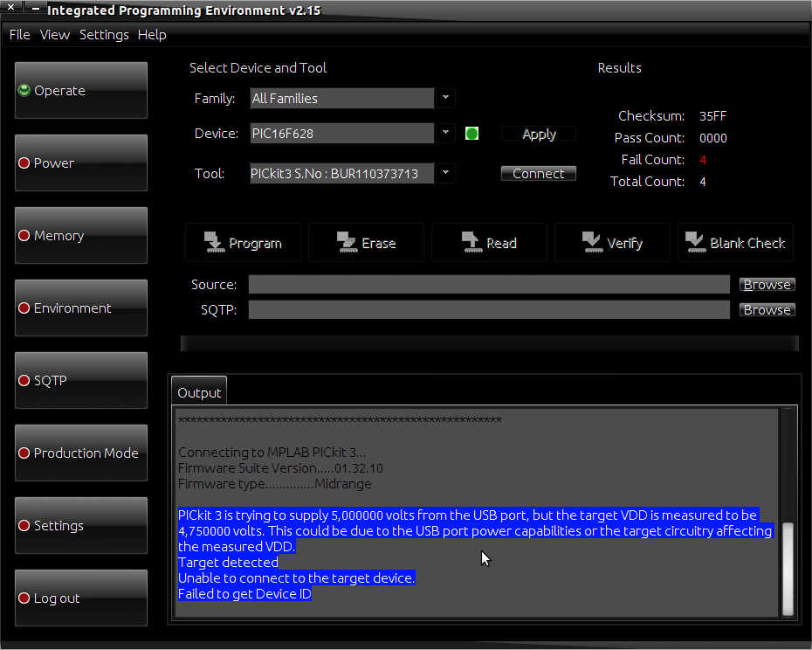Image resolution: width=812 pixels, height=650 pixels.
Task: Open the File menu
Action: [x=20, y=35]
